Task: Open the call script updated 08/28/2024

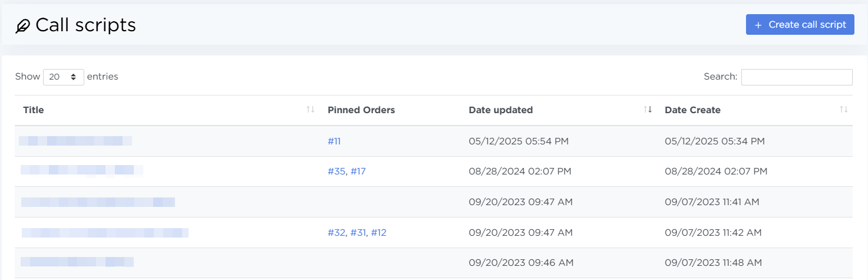Action: click(81, 170)
